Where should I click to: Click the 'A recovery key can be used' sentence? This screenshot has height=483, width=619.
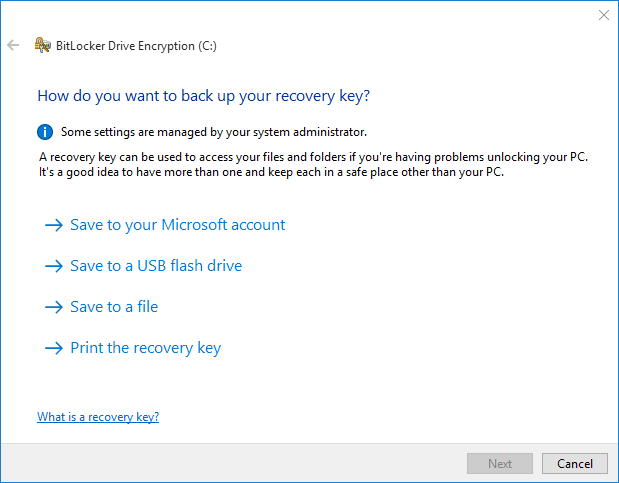pyautogui.click(x=312, y=158)
